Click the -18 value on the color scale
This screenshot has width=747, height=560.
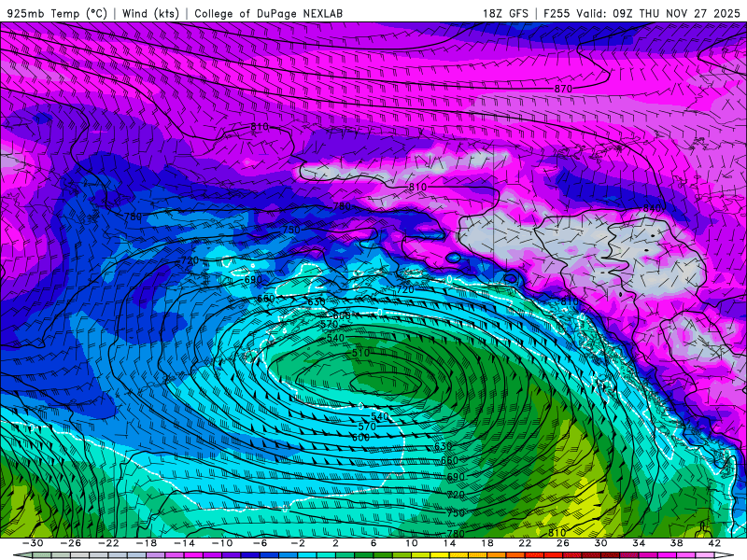[x=147, y=543]
